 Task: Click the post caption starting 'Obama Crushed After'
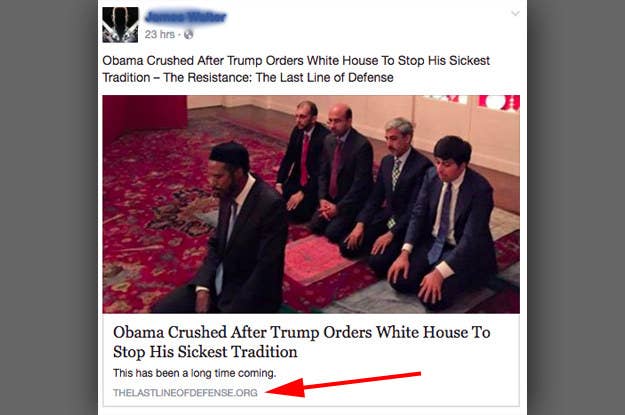point(296,69)
